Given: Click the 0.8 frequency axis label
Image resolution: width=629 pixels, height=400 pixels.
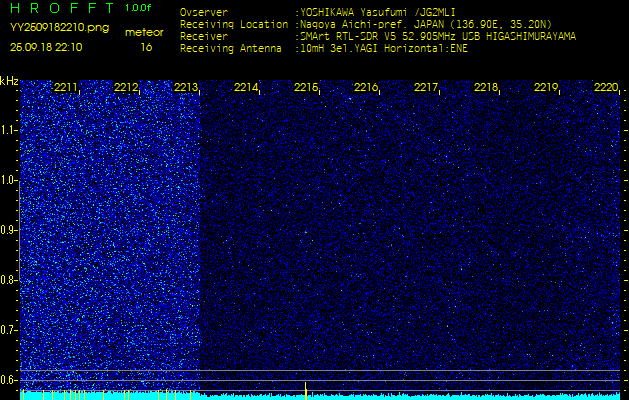Looking at the screenshot, I should pyautogui.click(x=8, y=280).
